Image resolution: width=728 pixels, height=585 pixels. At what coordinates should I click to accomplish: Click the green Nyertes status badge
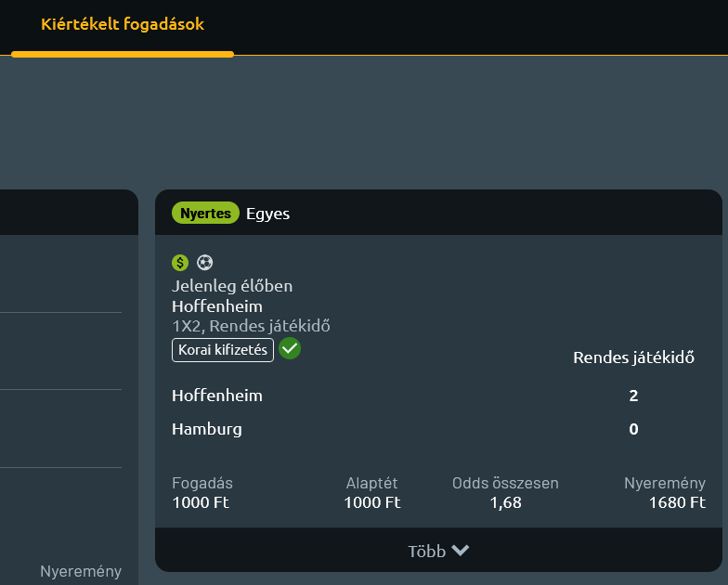(205, 214)
